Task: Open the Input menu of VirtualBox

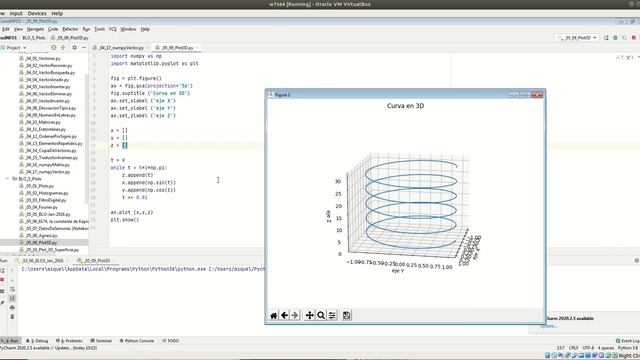Action: click(16, 13)
